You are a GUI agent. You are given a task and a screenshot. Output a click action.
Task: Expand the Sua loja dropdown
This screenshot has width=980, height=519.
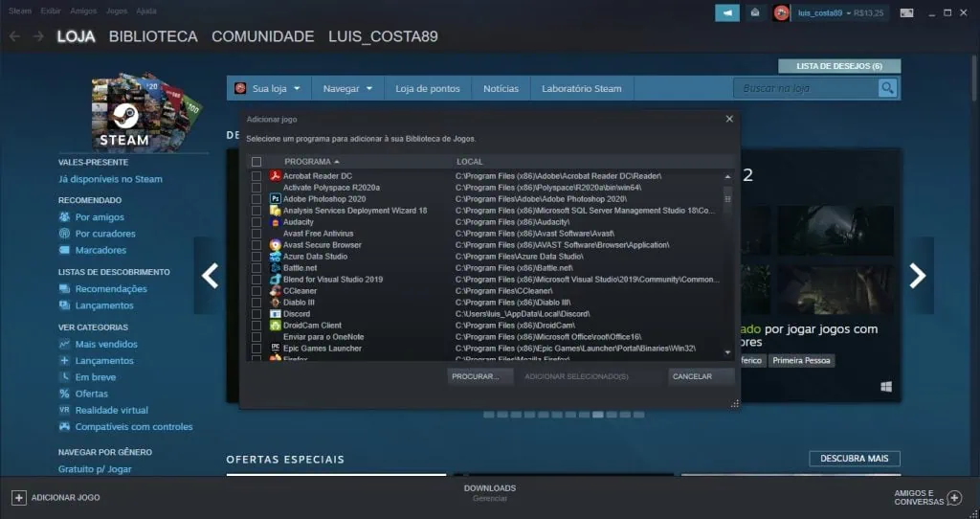click(269, 88)
